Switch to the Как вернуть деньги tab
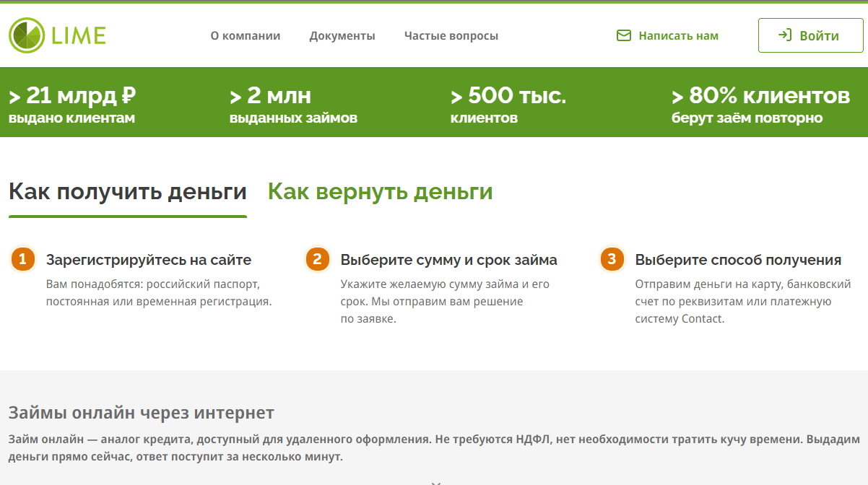868x485 pixels. coord(380,192)
